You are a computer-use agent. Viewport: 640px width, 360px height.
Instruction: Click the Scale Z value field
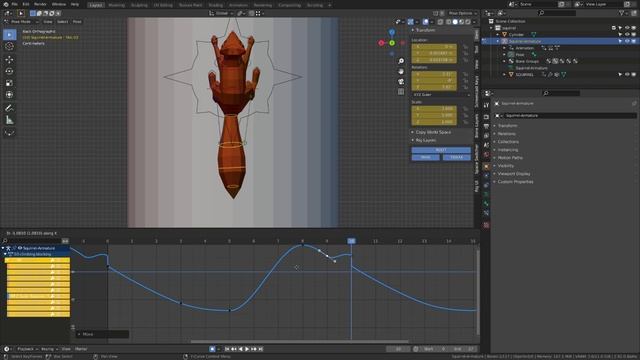point(434,122)
